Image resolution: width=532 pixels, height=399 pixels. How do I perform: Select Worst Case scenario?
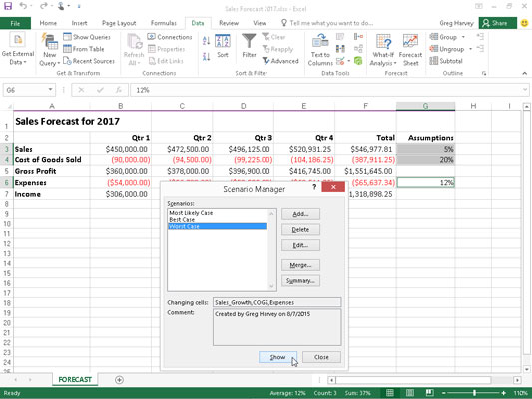coord(218,226)
